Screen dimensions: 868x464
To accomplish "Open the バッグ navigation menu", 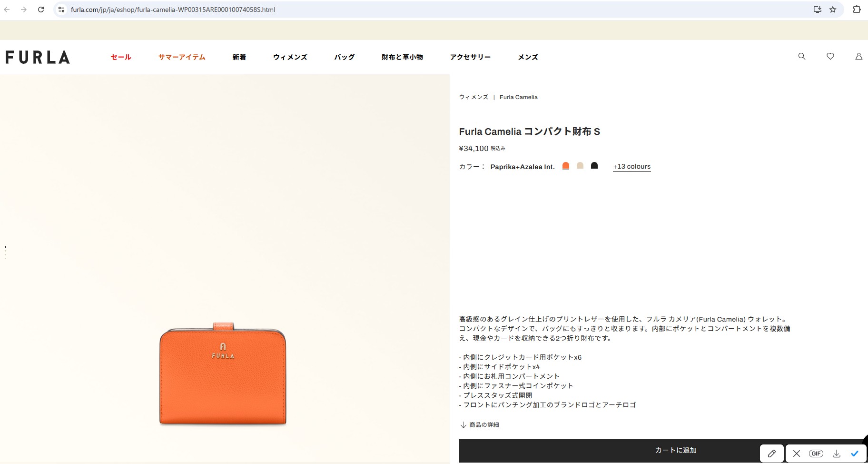I will click(344, 57).
